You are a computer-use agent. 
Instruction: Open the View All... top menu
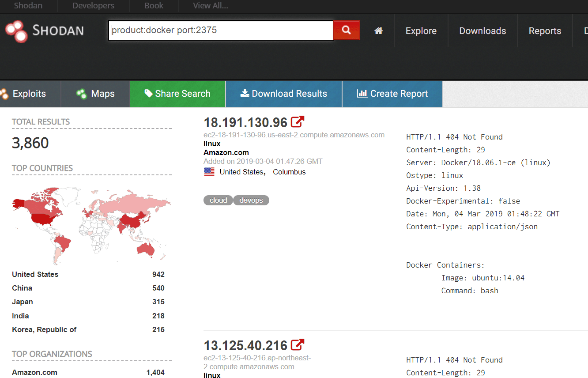pyautogui.click(x=211, y=6)
